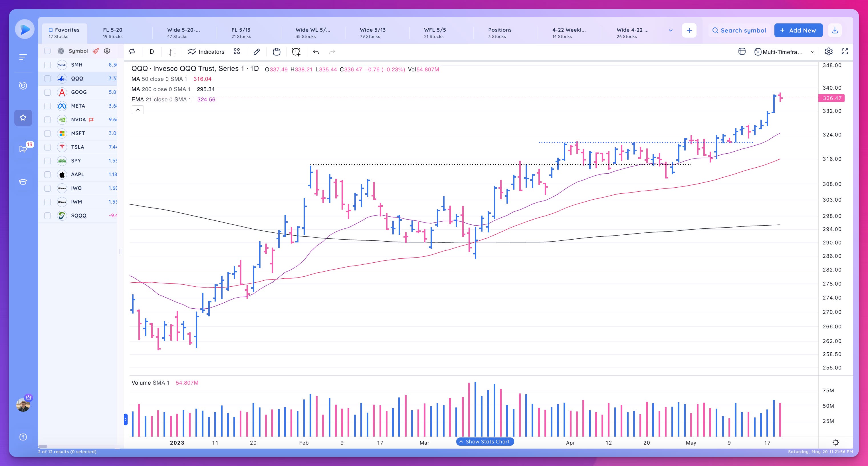Click the NVDA red flag icon

[91, 120]
